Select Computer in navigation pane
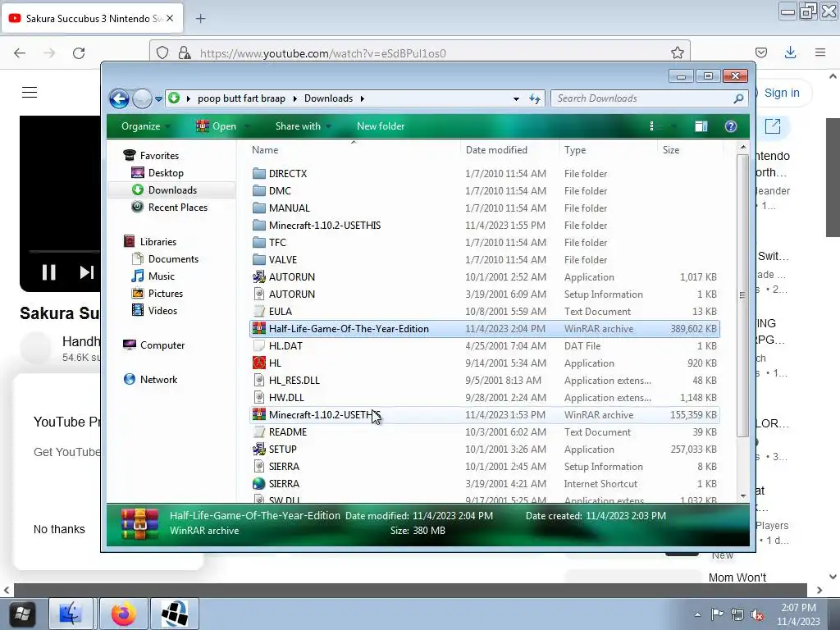840x630 pixels. pyautogui.click(x=162, y=345)
